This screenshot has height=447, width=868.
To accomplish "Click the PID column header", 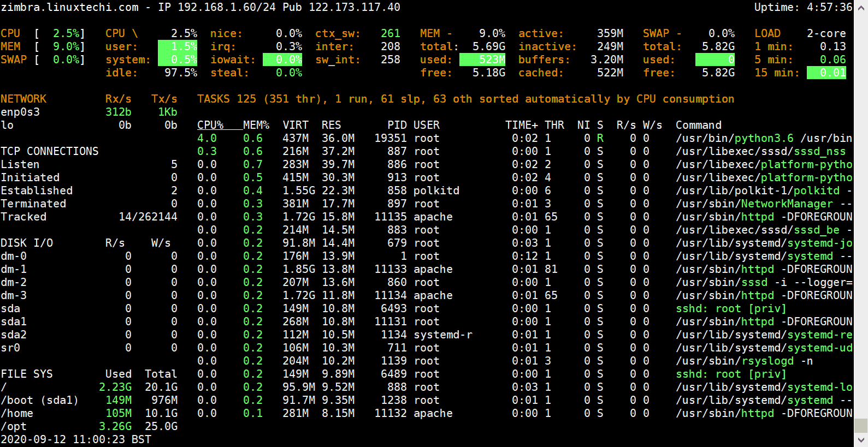I will click(397, 125).
